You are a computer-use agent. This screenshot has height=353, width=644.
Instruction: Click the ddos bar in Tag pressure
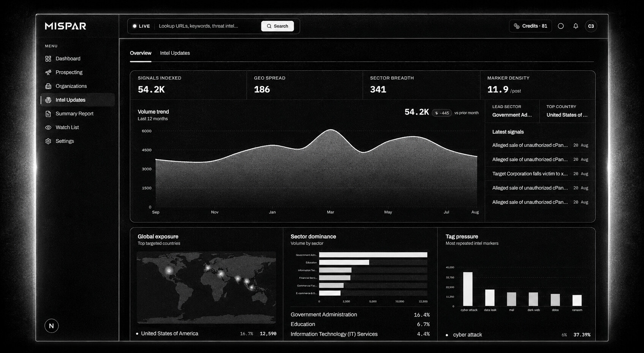[555, 300]
